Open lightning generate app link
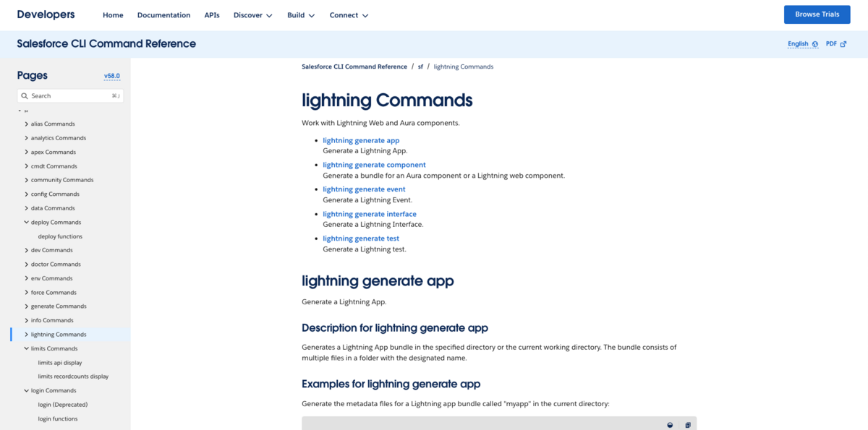The height and width of the screenshot is (430, 868). point(361,140)
